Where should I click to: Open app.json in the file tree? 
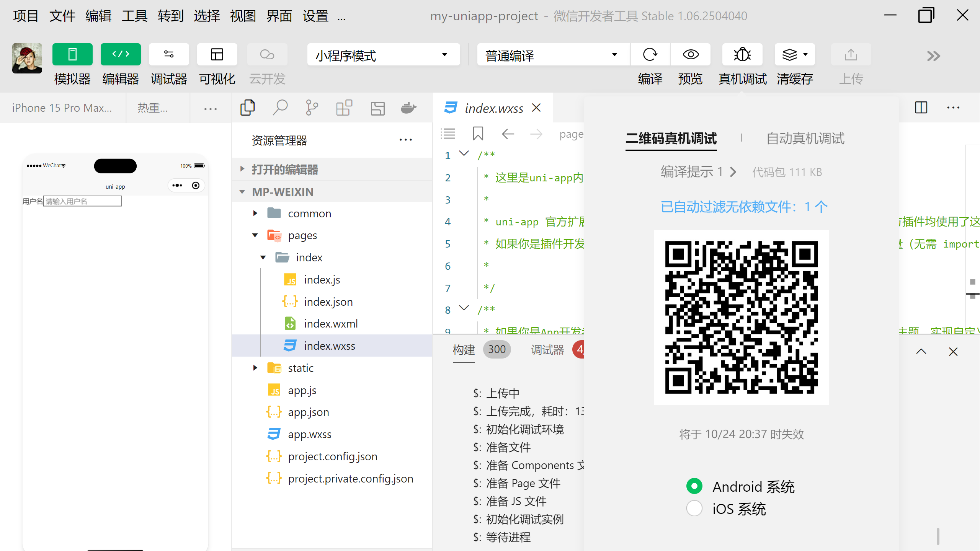point(308,412)
